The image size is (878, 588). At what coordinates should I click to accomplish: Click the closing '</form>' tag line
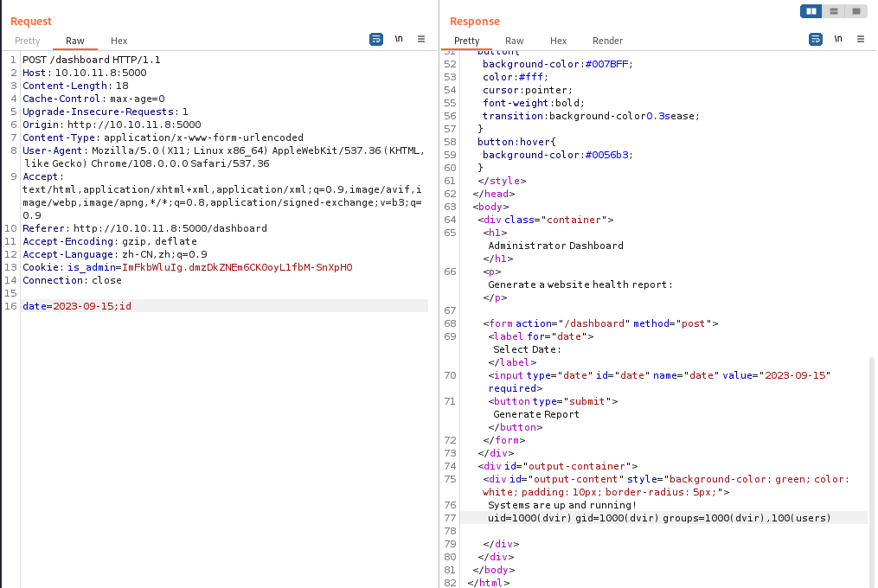click(504, 440)
